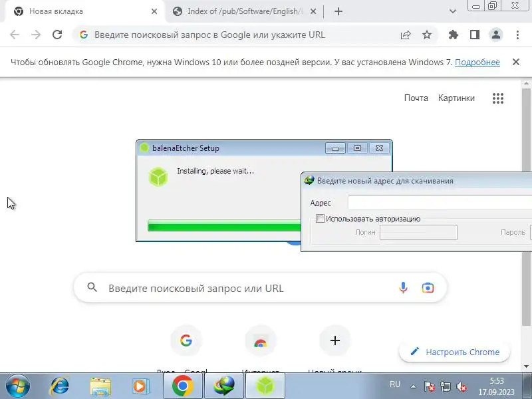
Task: Click the Адрес input field
Action: pyautogui.click(x=440, y=203)
